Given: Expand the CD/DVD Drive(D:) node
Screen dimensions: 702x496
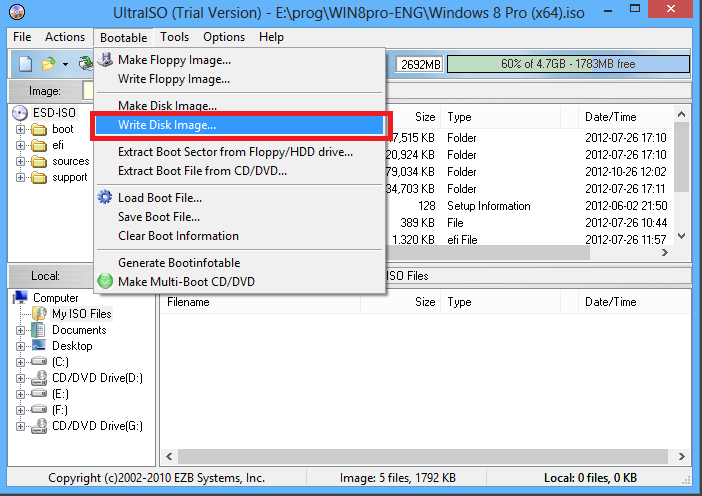Looking at the screenshot, I should tap(20, 378).
